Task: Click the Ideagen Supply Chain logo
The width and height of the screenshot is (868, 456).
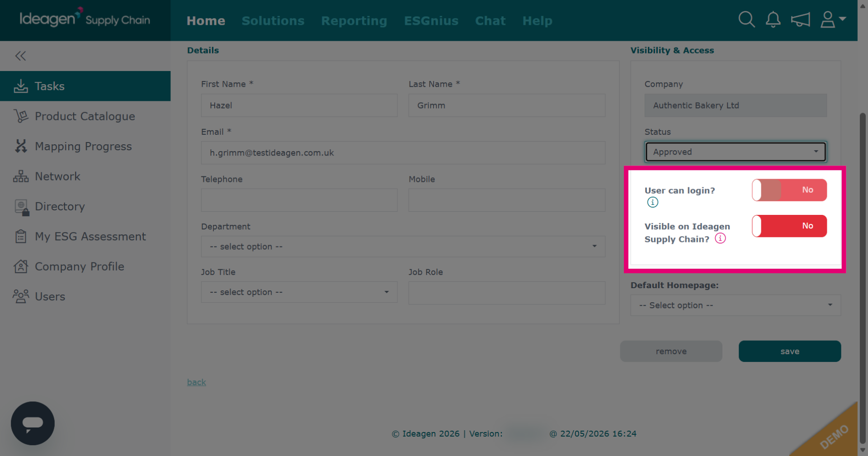Action: tap(85, 18)
